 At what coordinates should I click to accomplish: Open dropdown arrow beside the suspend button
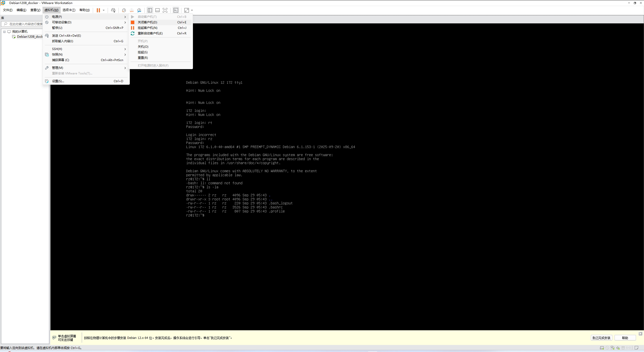(104, 10)
